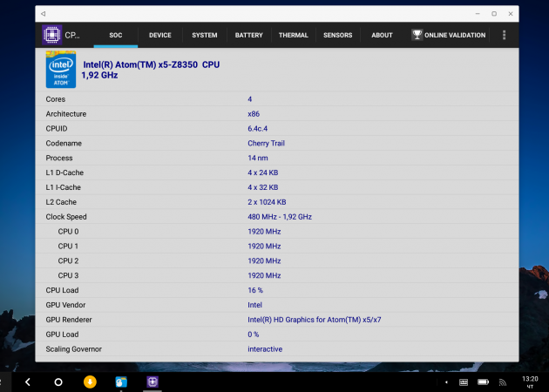Viewport: 549px width, 392px height.
Task: Select the SOC tab
Action: (x=115, y=35)
